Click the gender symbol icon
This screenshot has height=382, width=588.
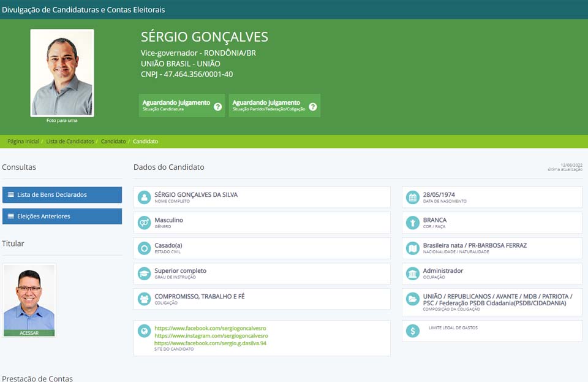click(144, 223)
